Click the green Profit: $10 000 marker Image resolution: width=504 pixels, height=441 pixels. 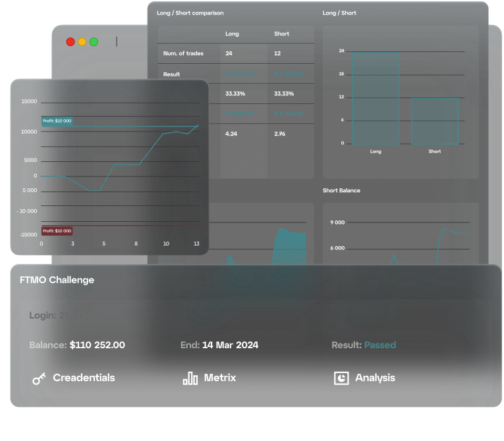(x=57, y=121)
